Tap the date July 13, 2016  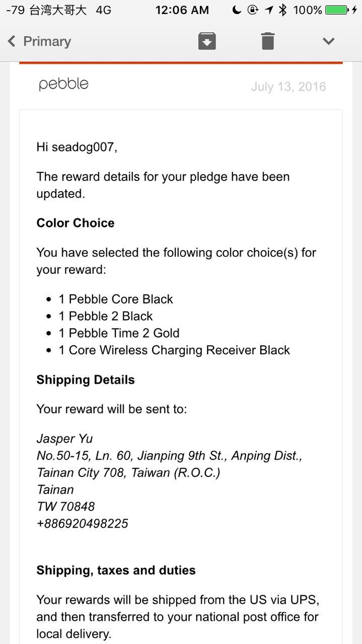pyautogui.click(x=288, y=87)
